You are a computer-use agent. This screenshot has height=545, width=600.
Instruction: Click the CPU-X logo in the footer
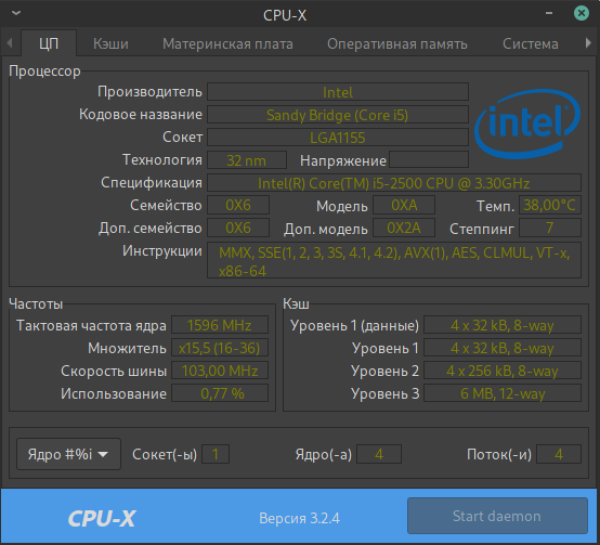[101, 518]
